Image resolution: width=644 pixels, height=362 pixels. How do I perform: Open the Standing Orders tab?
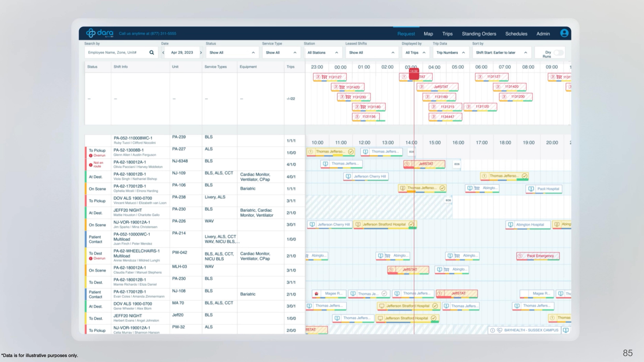click(479, 34)
